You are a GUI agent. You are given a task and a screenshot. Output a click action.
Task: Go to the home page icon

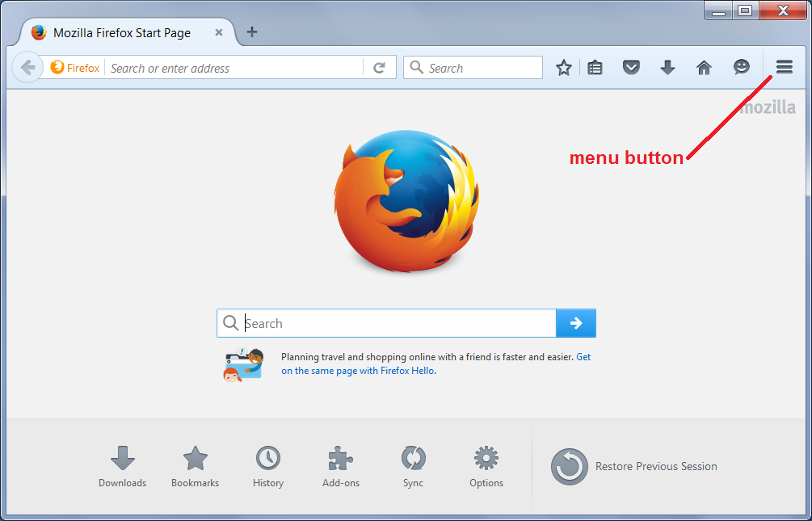704,67
